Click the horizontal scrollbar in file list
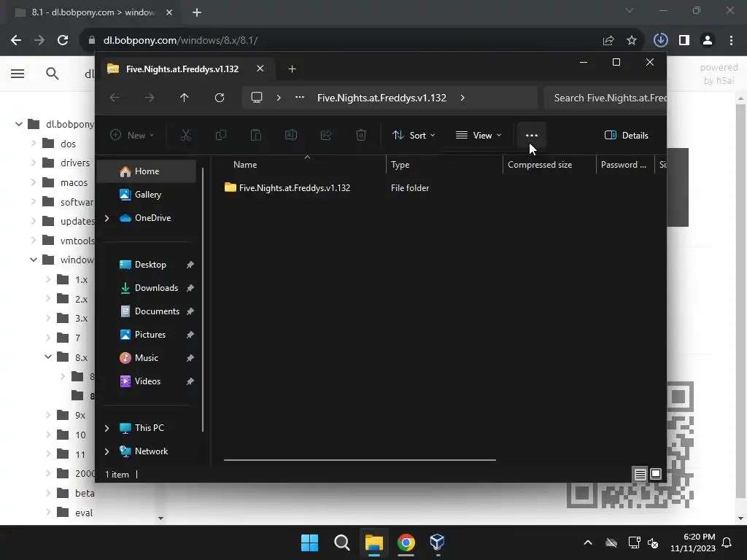The image size is (747, 560). point(360,460)
